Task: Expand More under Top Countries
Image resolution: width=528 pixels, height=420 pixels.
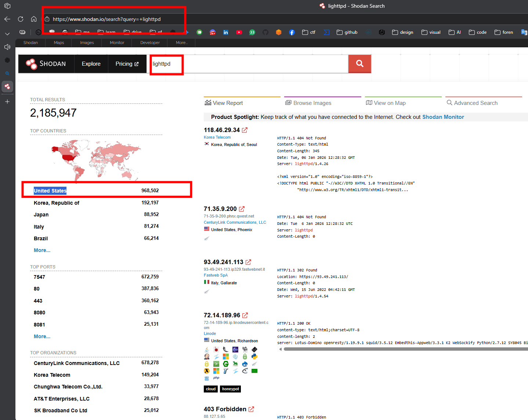Action: (42, 250)
